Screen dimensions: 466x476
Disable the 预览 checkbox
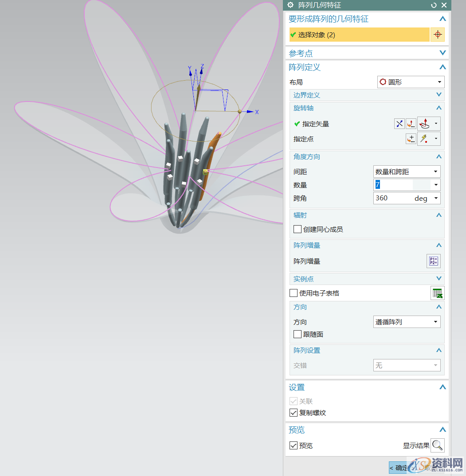click(x=294, y=445)
